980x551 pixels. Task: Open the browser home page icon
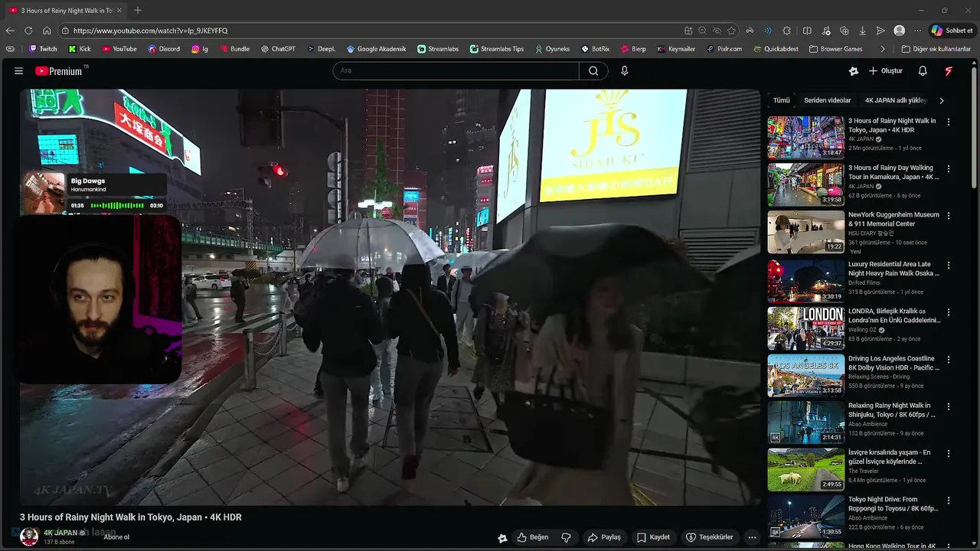tap(47, 31)
